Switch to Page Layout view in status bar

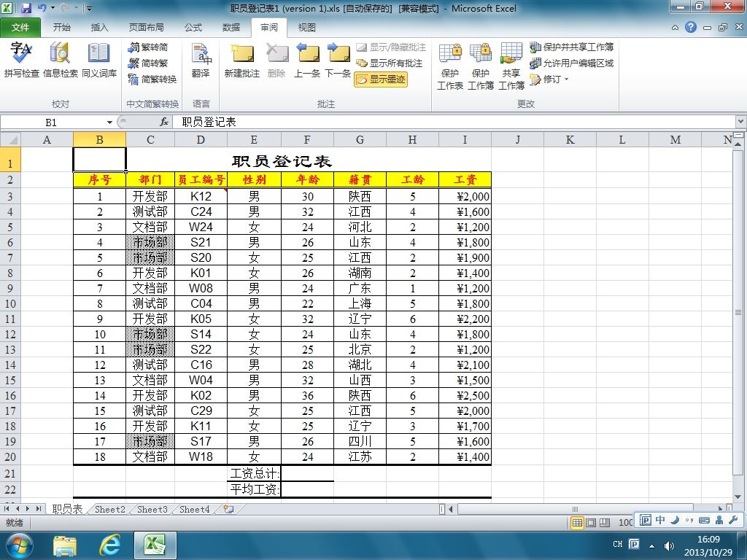(x=591, y=523)
